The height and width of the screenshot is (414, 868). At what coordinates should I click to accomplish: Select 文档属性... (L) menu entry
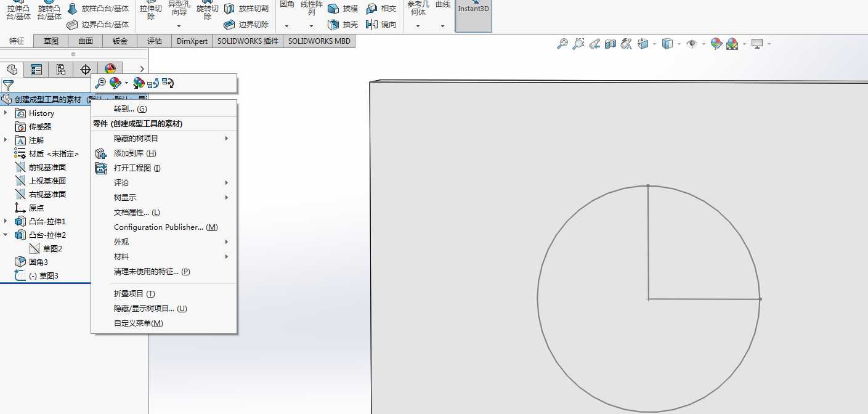pos(164,213)
